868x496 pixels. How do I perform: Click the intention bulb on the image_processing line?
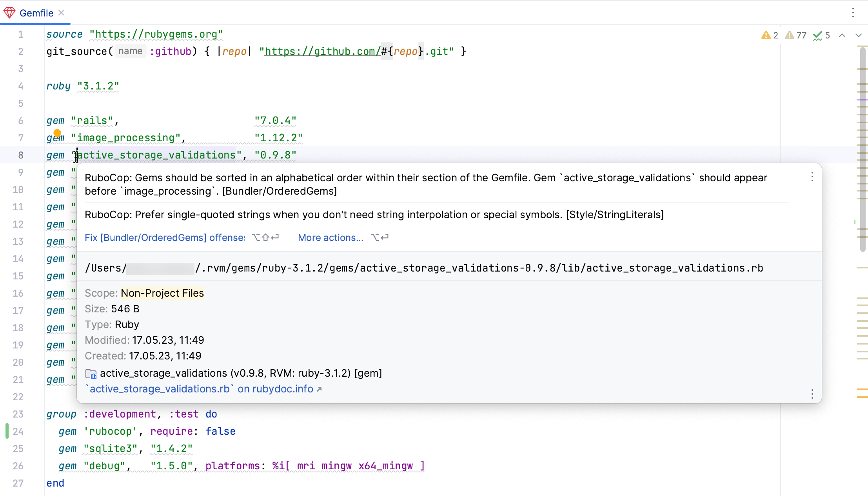tap(58, 133)
